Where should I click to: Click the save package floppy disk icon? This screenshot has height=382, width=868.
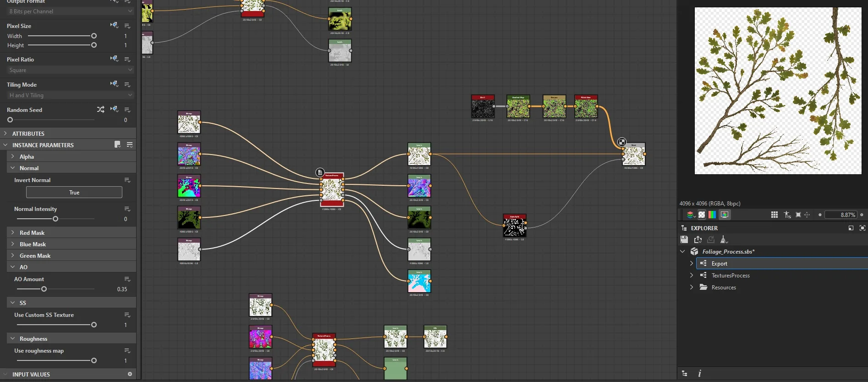pyautogui.click(x=684, y=239)
